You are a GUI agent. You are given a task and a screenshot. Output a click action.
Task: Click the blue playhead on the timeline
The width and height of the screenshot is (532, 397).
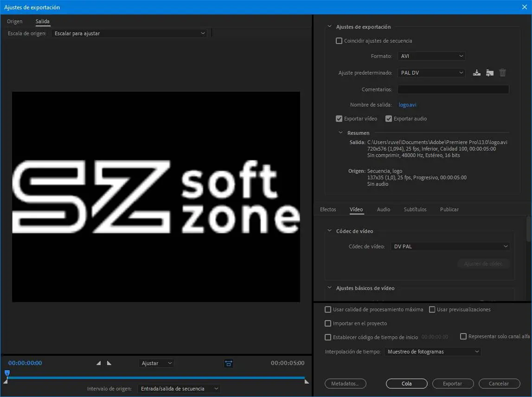click(7, 373)
